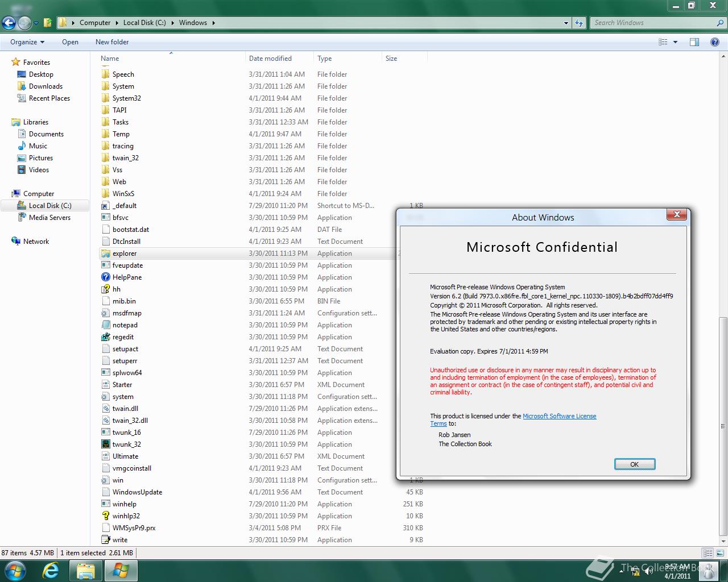Image resolution: width=728 pixels, height=582 pixels.
Task: Select the notepad application icon
Action: 105,325
